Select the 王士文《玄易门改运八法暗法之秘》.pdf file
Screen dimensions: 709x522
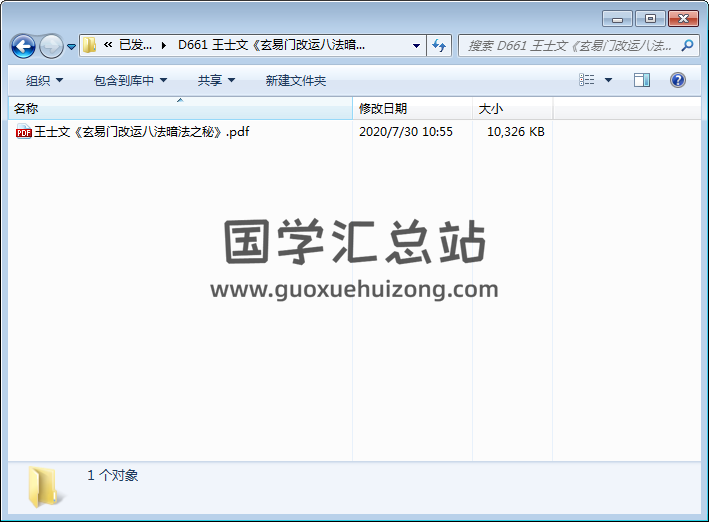point(142,132)
